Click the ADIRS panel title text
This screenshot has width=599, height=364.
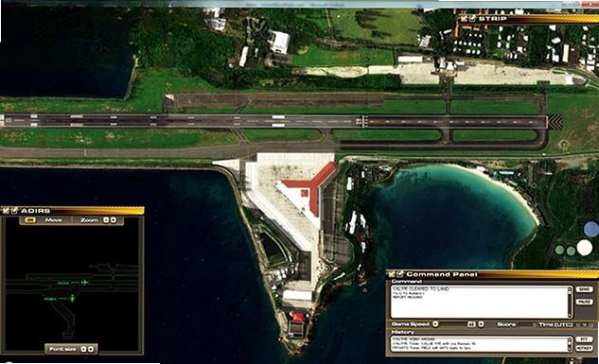36,211
